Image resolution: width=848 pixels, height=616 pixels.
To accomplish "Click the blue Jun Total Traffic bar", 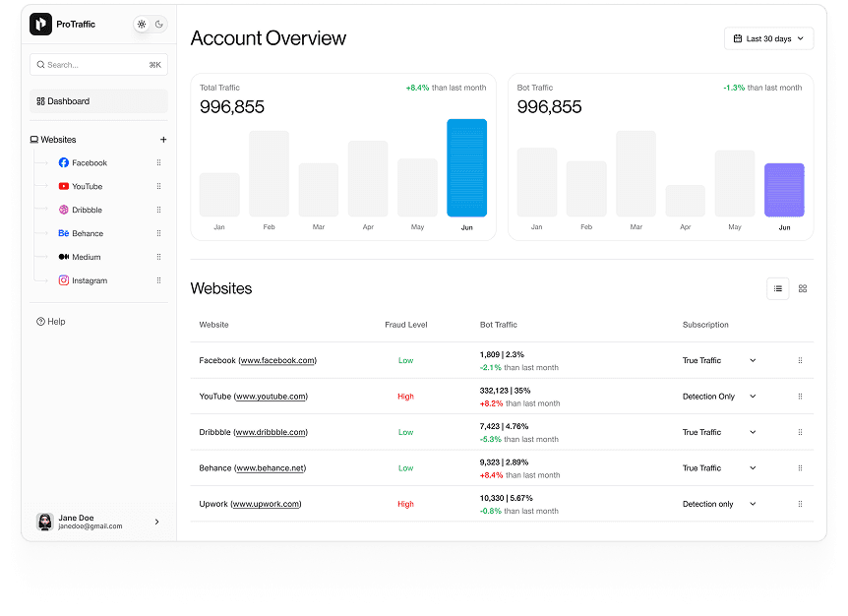I will pos(466,167).
